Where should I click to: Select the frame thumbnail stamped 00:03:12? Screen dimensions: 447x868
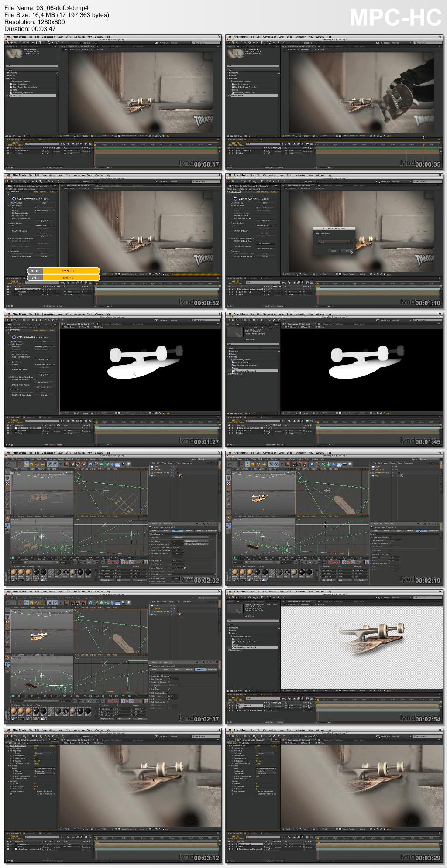(x=113, y=795)
